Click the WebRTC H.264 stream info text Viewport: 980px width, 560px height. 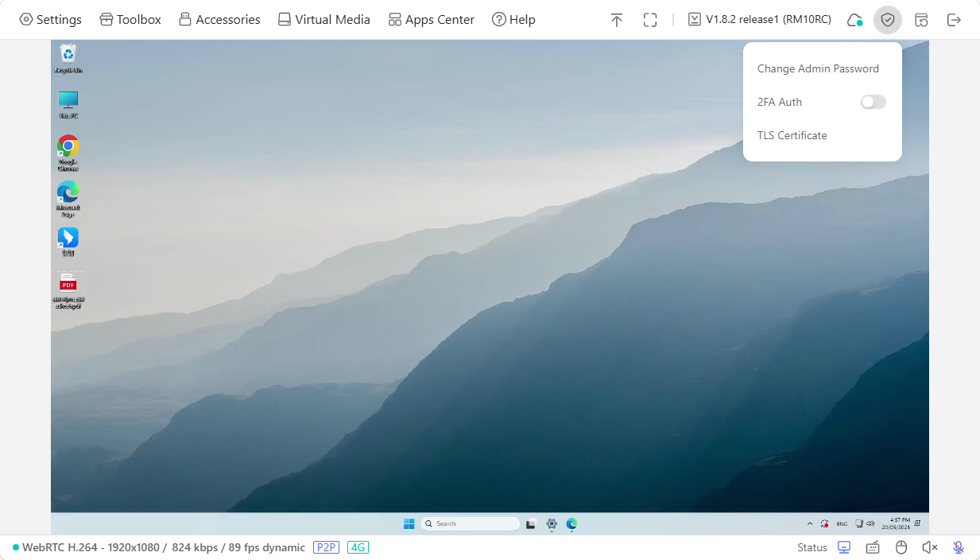(x=164, y=547)
